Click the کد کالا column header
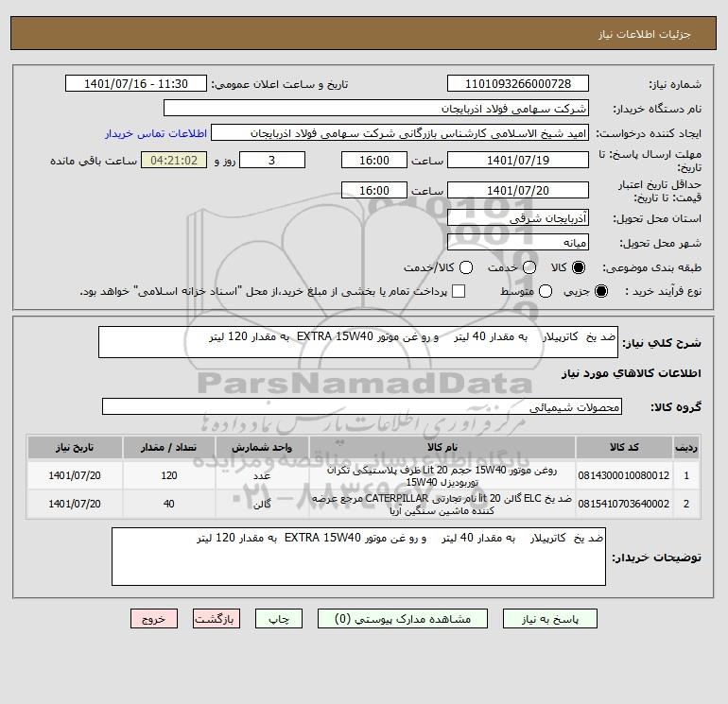The height and width of the screenshot is (704, 728). (624, 447)
